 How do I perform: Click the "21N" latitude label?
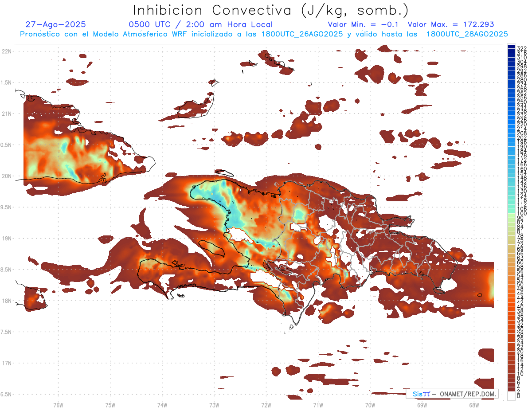(7, 114)
